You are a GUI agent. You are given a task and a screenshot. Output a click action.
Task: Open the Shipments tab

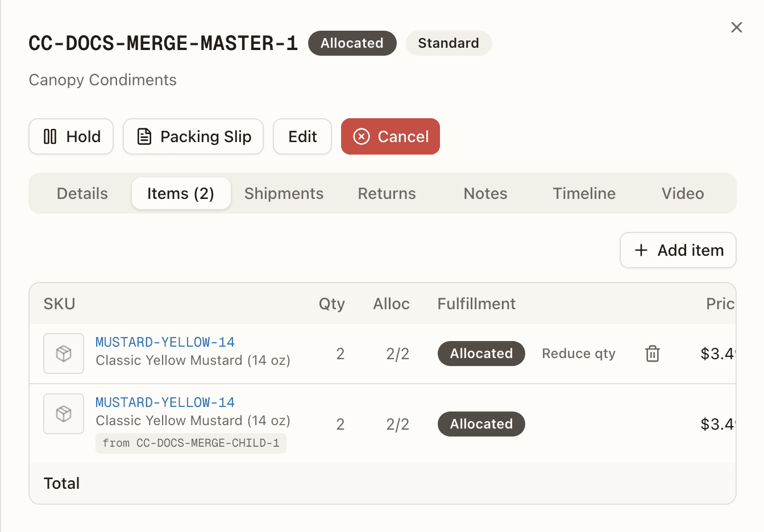tap(284, 193)
